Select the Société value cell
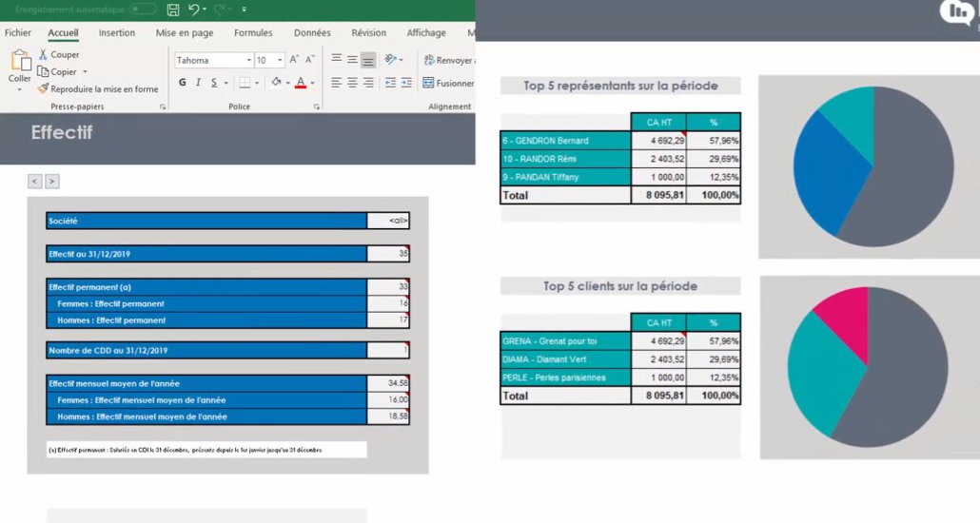This screenshot has height=523, width=980. click(x=388, y=221)
